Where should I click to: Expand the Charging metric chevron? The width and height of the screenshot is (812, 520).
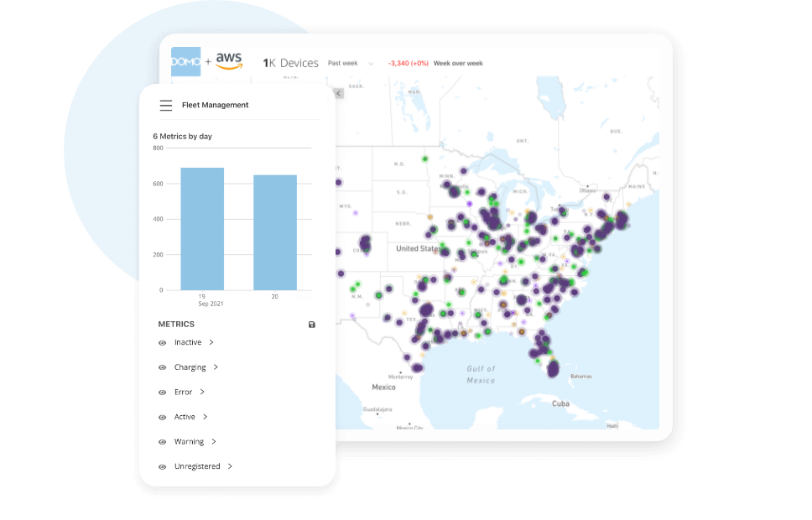[x=216, y=367]
